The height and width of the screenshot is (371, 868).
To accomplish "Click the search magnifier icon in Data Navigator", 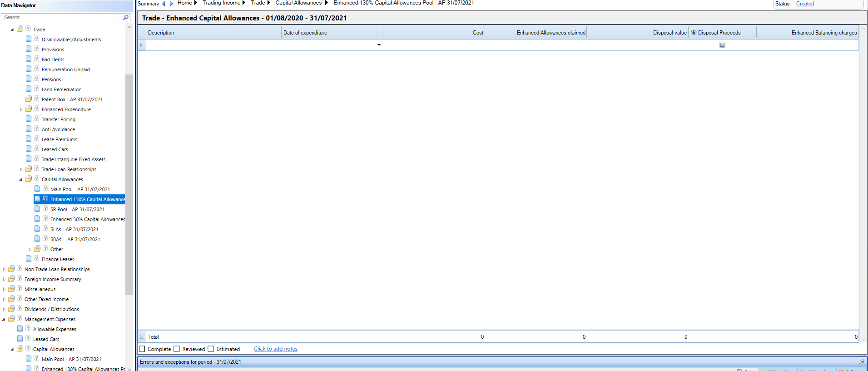I will tap(126, 17).
